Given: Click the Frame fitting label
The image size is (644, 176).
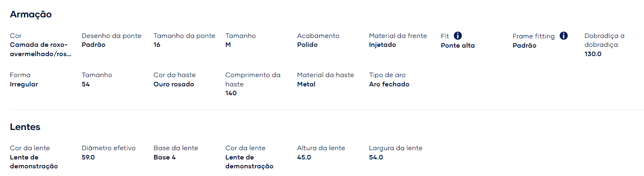Looking at the screenshot, I should 534,36.
